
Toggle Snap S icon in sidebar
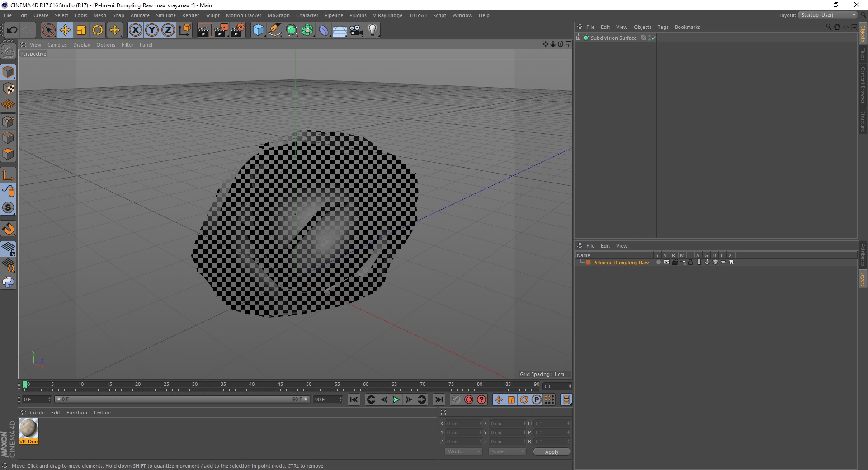pyautogui.click(x=8, y=208)
